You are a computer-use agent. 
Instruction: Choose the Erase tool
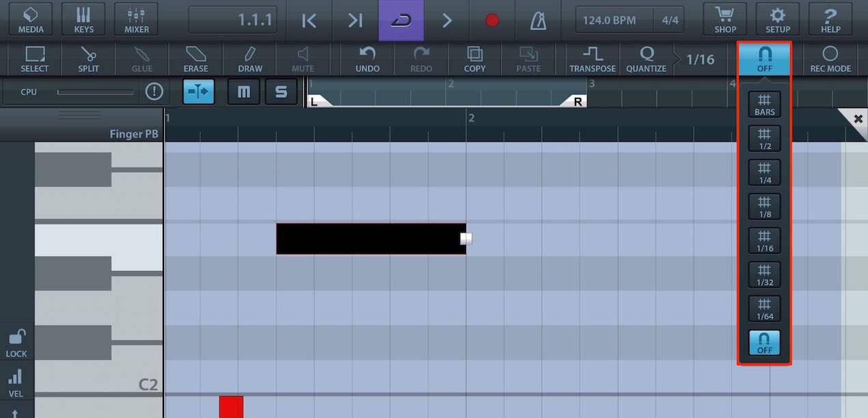[x=195, y=59]
